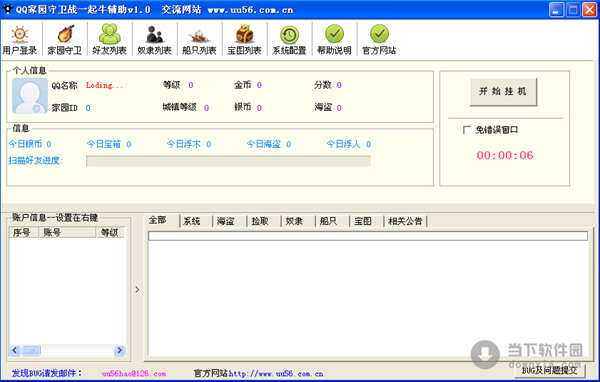The image size is (600, 382).
Task: Click the 扫描好友进度 progress bar
Action: tap(228, 161)
